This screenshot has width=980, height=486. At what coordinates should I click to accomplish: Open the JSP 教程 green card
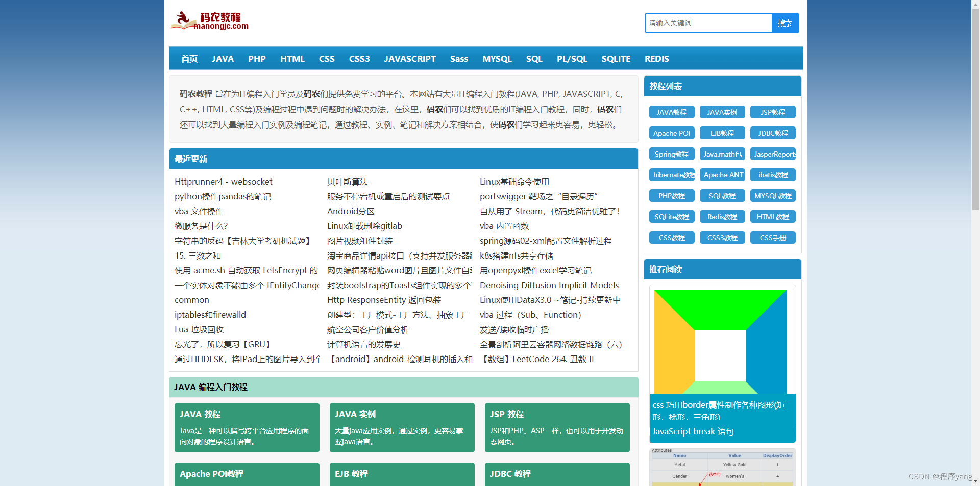tap(557, 427)
